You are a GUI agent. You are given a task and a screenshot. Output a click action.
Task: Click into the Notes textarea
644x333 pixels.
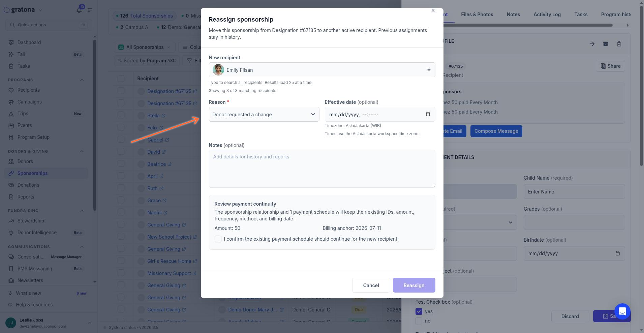click(x=322, y=169)
